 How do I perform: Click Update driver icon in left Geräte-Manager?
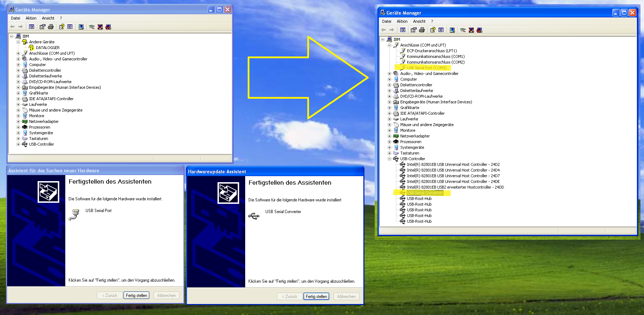(x=92, y=27)
